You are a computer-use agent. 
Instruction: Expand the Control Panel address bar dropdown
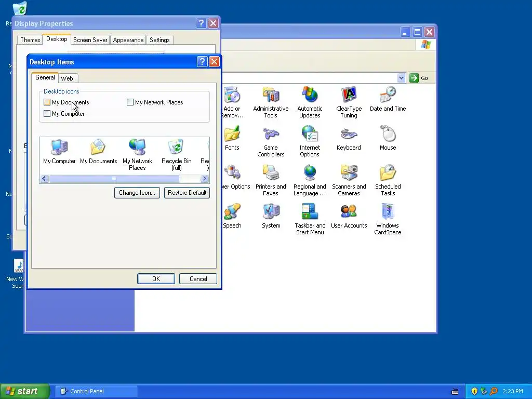402,78
